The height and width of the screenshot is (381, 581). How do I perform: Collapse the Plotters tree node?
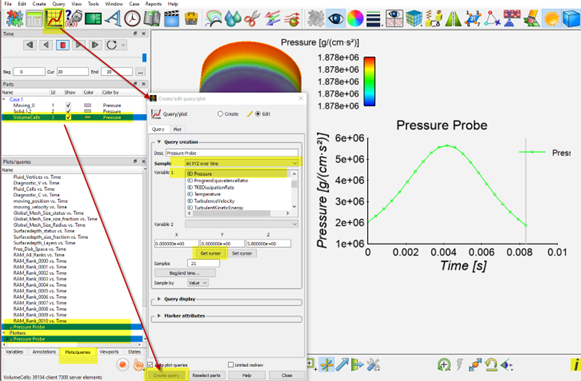(x=4, y=333)
